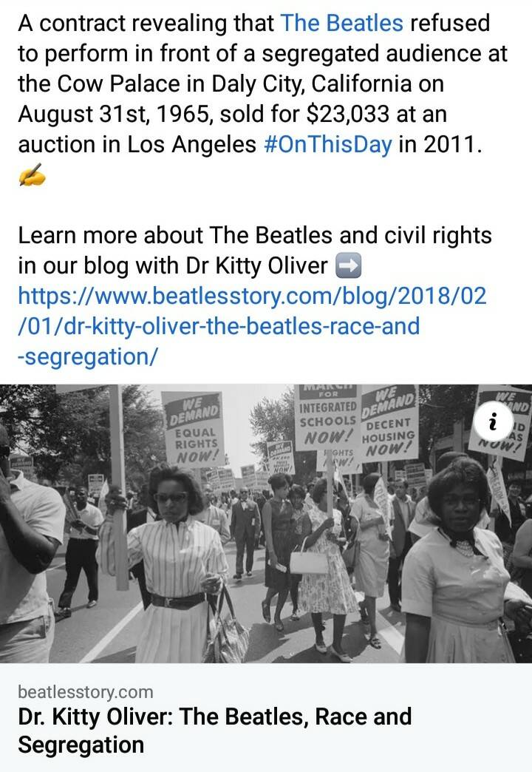Click the 'Learn more about The Beatles' paragraph
The image size is (532, 772).
coord(254,251)
